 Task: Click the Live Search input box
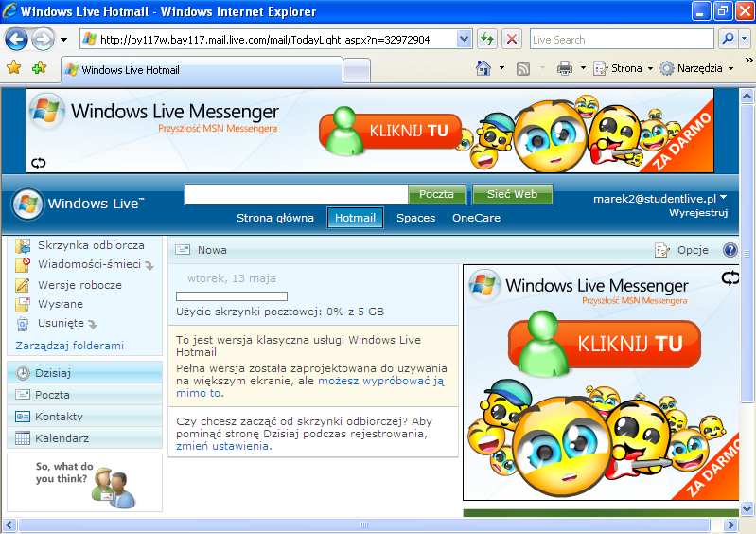(622, 40)
